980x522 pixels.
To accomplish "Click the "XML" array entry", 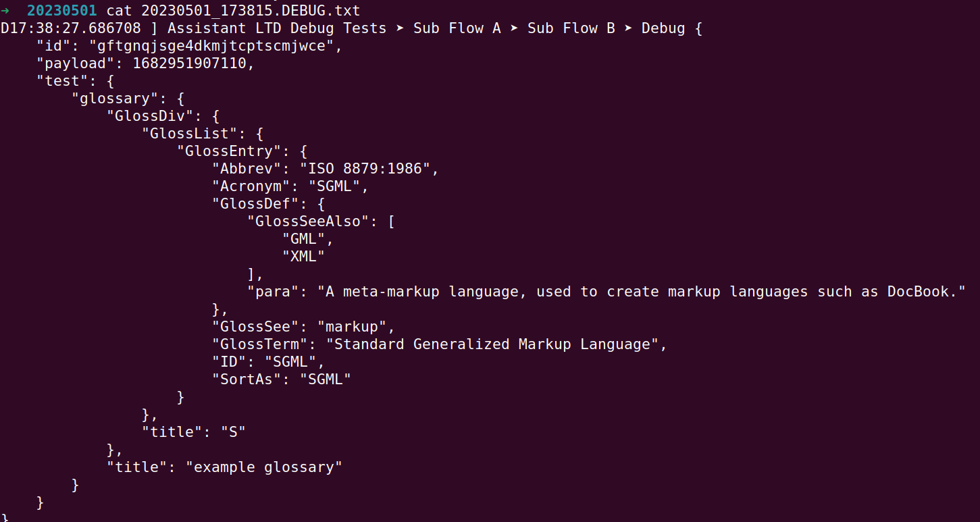I will click(x=304, y=257).
